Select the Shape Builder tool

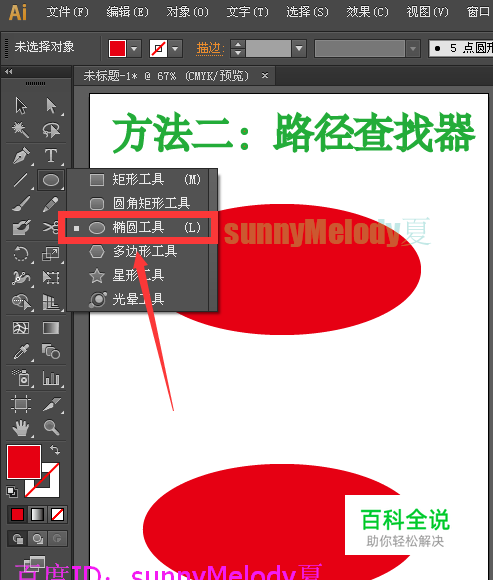pos(21,302)
